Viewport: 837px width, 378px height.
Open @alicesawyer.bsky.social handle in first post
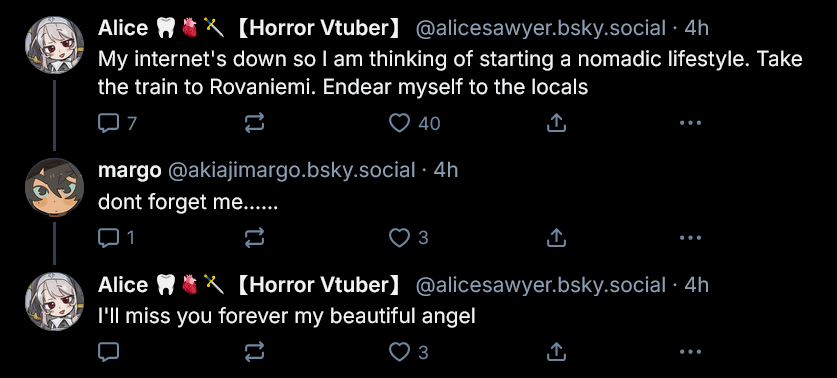[x=541, y=28]
